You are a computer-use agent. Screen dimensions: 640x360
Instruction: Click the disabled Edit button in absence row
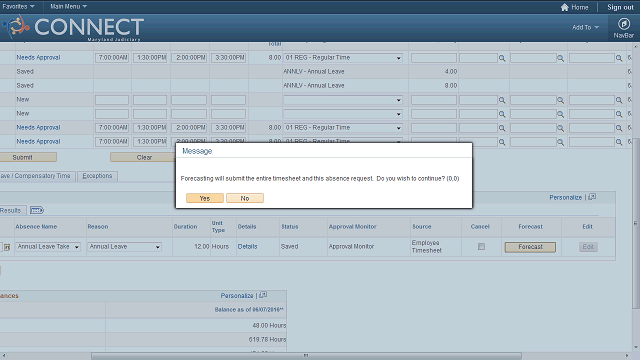(x=588, y=247)
